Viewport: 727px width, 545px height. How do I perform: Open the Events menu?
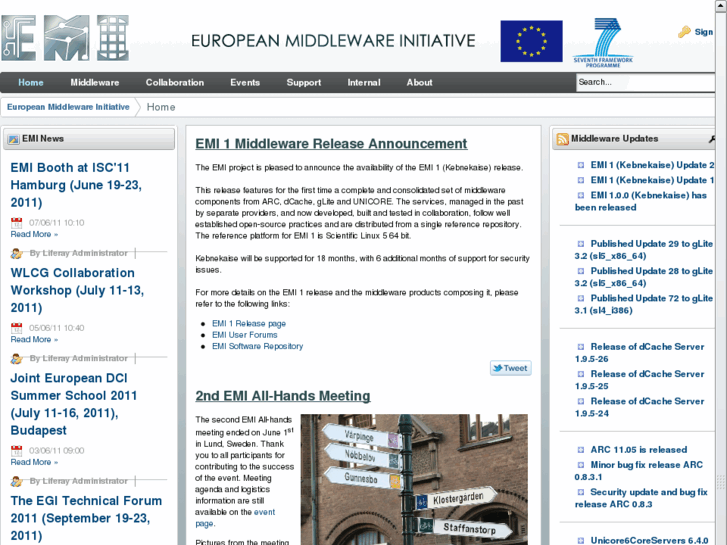pos(245,83)
